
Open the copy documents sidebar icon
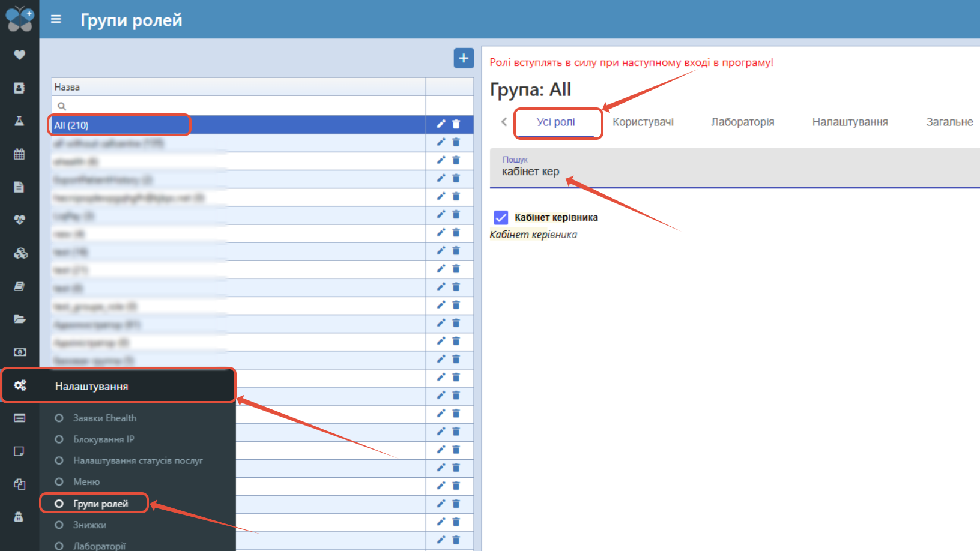[x=19, y=484]
